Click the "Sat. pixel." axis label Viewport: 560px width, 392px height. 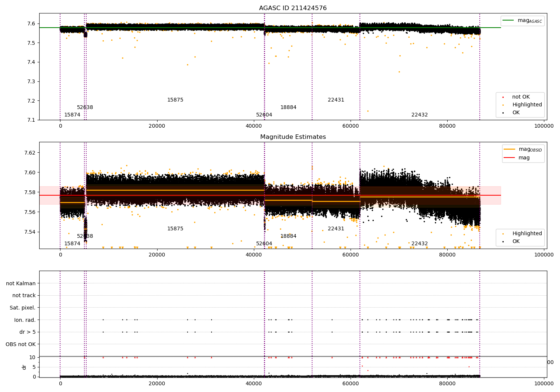coord(23,308)
